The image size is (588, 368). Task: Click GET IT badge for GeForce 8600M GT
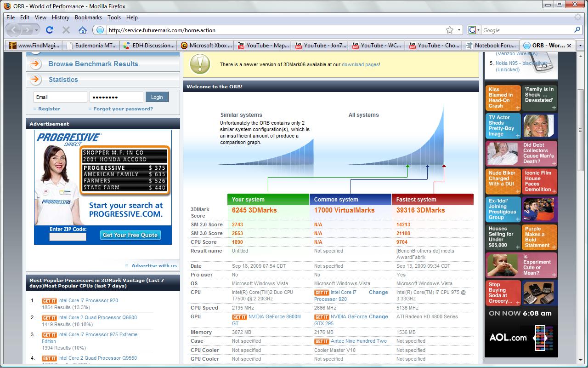click(x=239, y=317)
